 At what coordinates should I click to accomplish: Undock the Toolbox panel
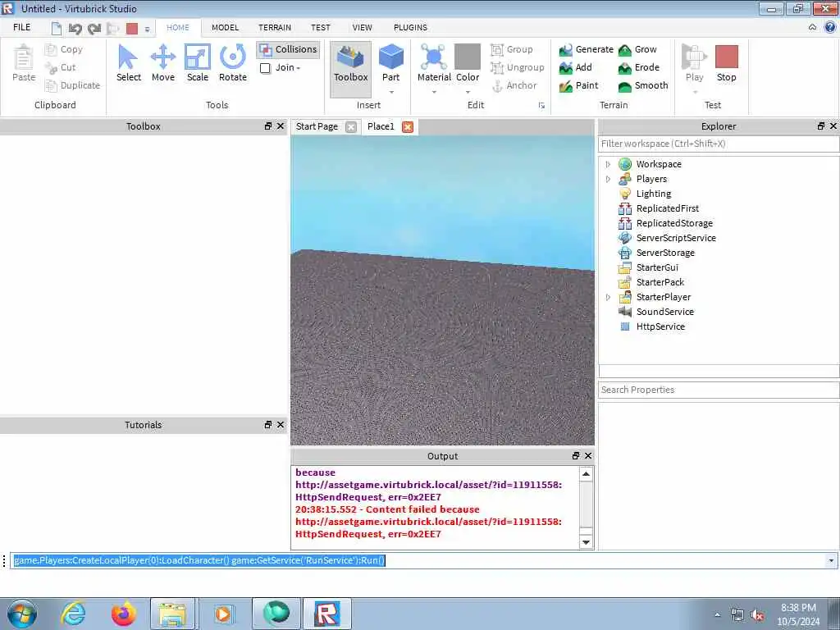pos(268,126)
